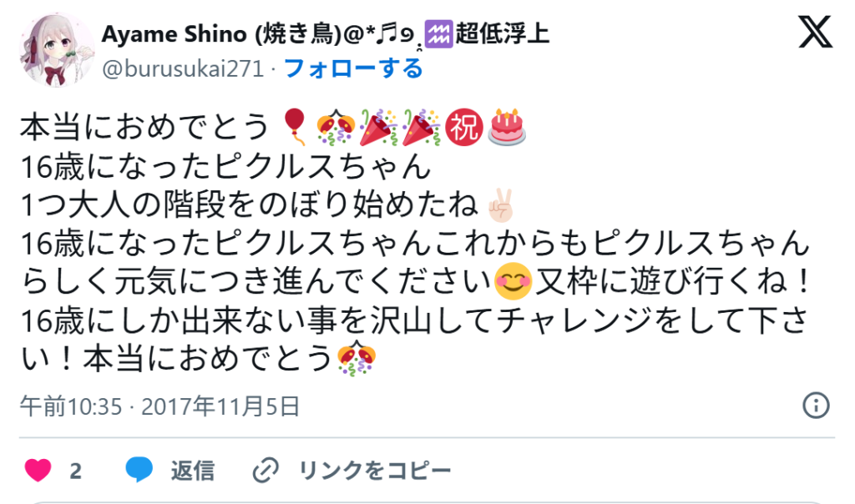This screenshot has width=855, height=504.
Task: Click the reply speech bubble icon
Action: 139,470
